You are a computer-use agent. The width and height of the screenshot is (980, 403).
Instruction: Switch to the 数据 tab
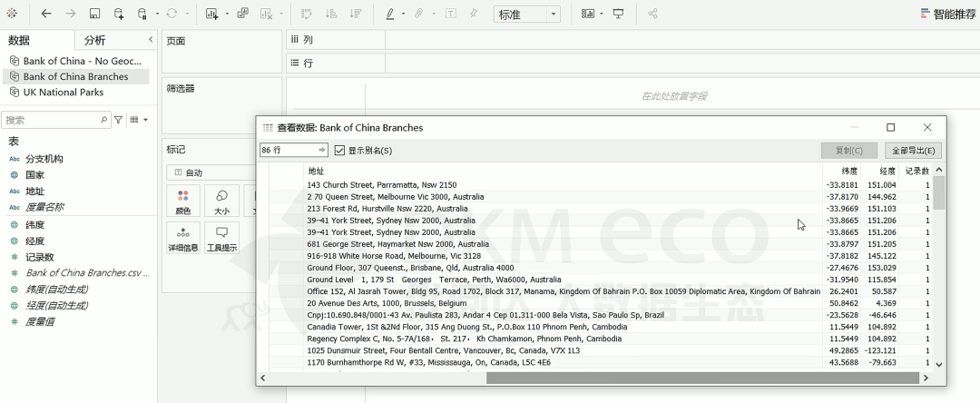(x=19, y=41)
